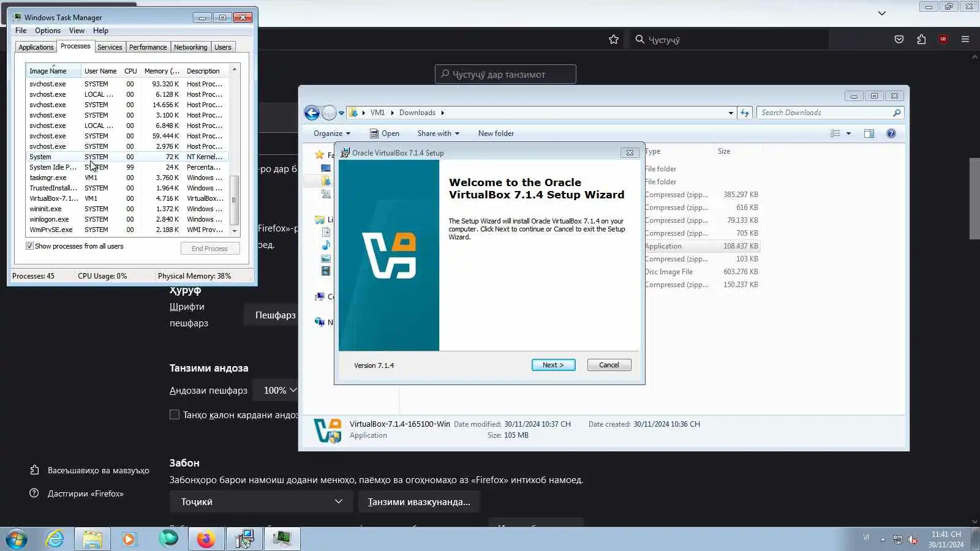The width and height of the screenshot is (980, 551).
Task: Select Pictures library in the Explorer sidebar
Action: click(326, 258)
